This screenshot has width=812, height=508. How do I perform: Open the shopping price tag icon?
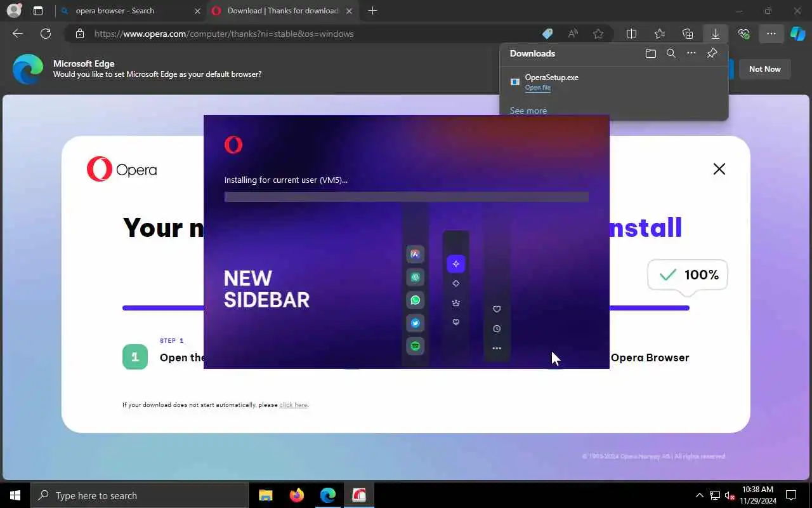(x=547, y=34)
